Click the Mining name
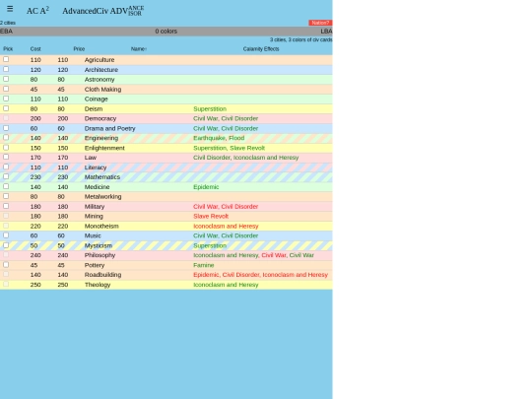Screen dimensions: 532x399 [x=94, y=216]
